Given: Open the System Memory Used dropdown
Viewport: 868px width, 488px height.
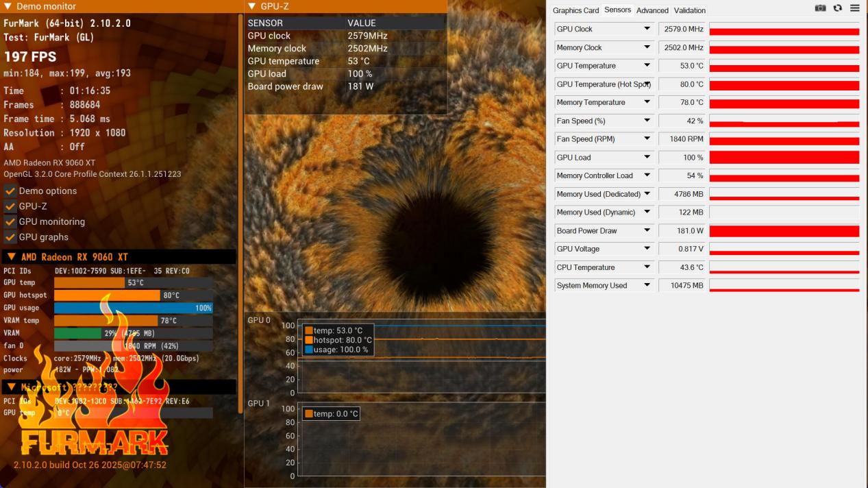Looking at the screenshot, I should 647,286.
